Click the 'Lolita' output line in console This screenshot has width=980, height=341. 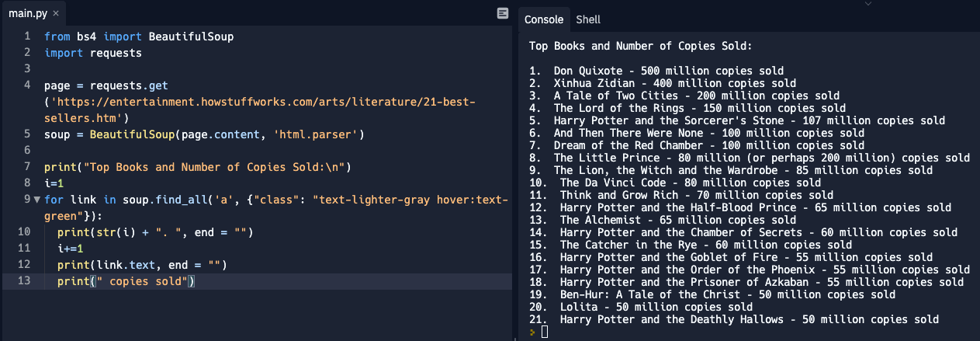coord(641,307)
